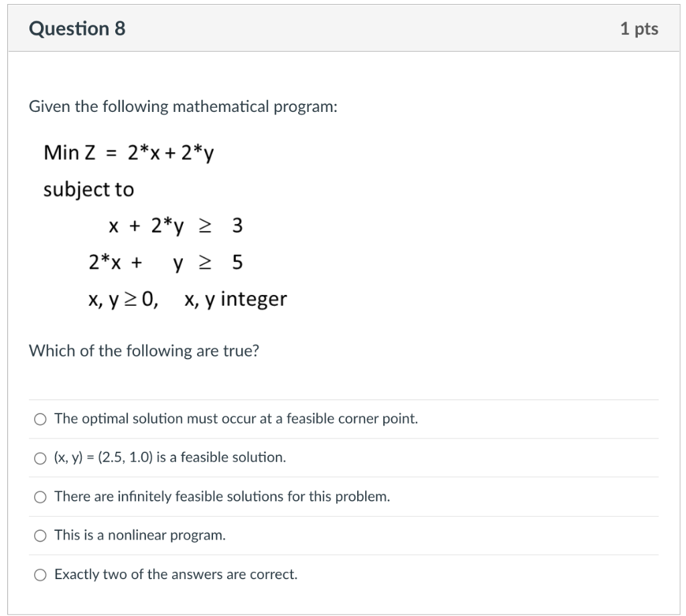Pick 'Exactly two of the answers are correct'

point(40,574)
